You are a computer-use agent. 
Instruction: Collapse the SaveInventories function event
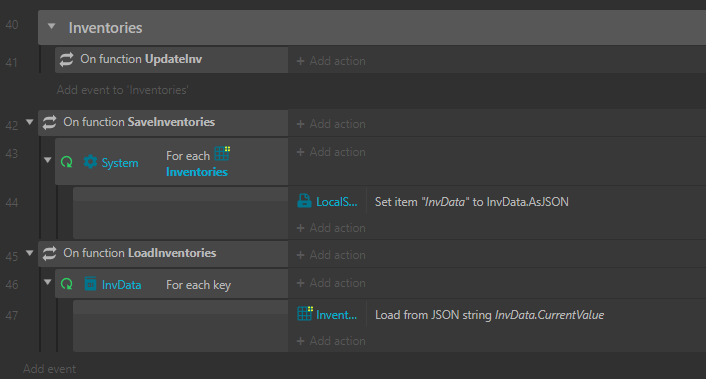point(30,122)
